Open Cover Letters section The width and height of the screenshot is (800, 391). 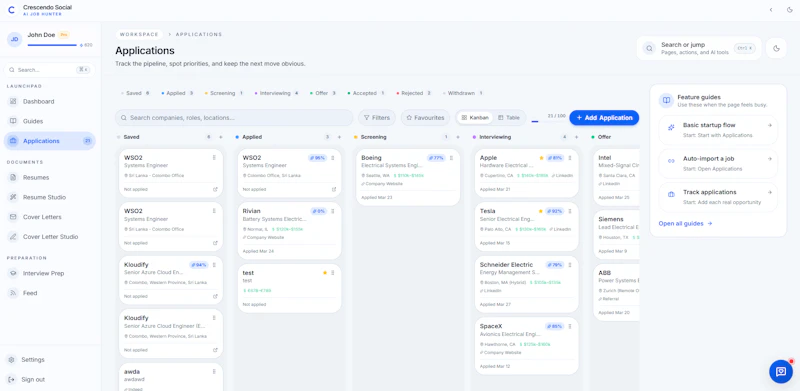point(49,217)
